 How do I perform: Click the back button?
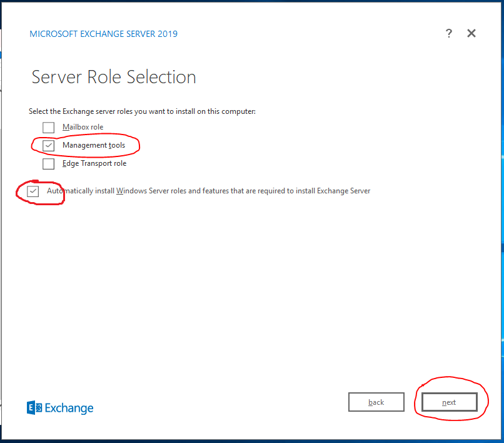click(376, 402)
